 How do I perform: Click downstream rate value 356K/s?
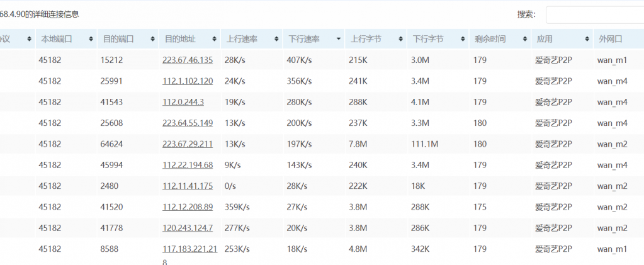click(300, 81)
